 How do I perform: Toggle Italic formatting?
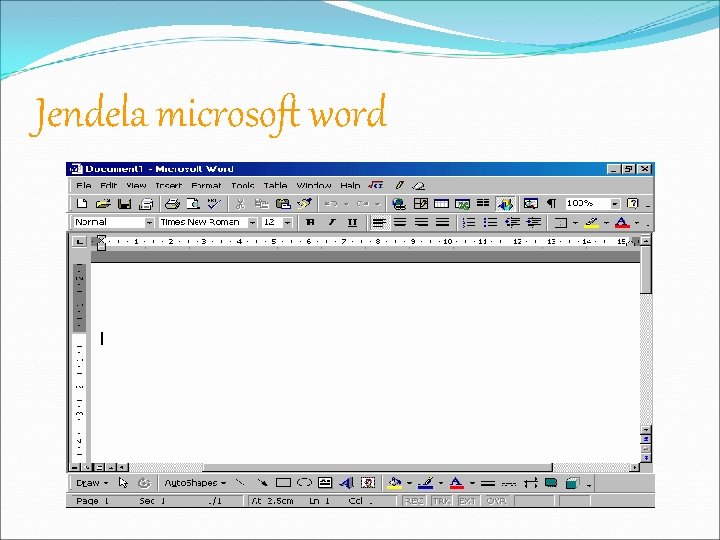[331, 223]
